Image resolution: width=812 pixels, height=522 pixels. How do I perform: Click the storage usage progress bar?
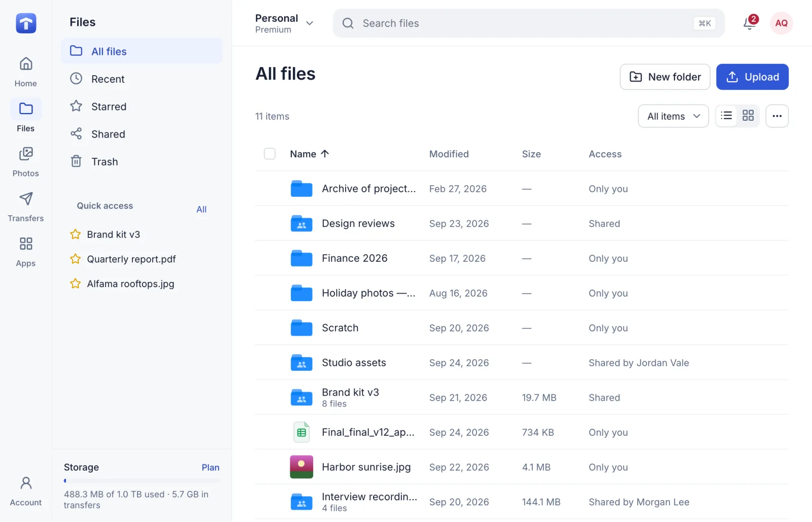[142, 480]
